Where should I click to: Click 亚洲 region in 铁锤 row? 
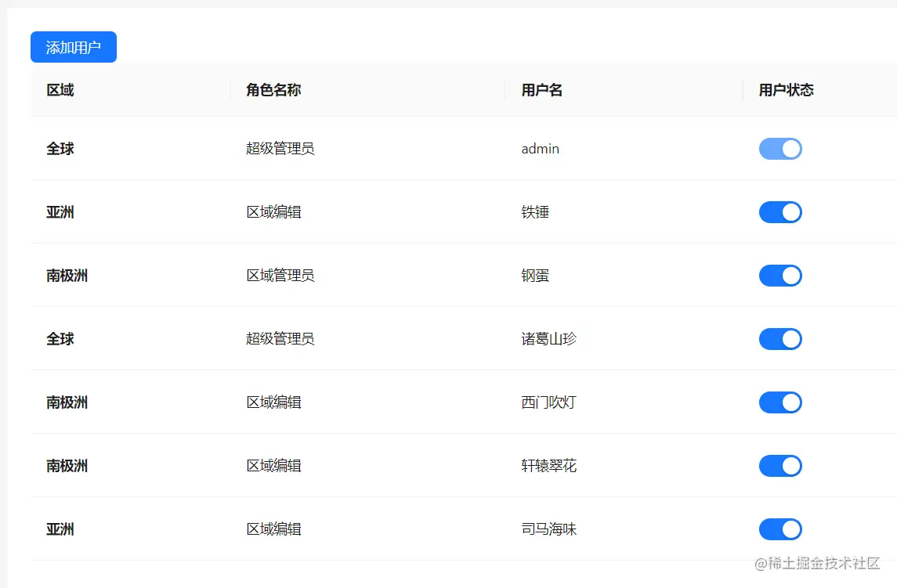tap(60, 212)
